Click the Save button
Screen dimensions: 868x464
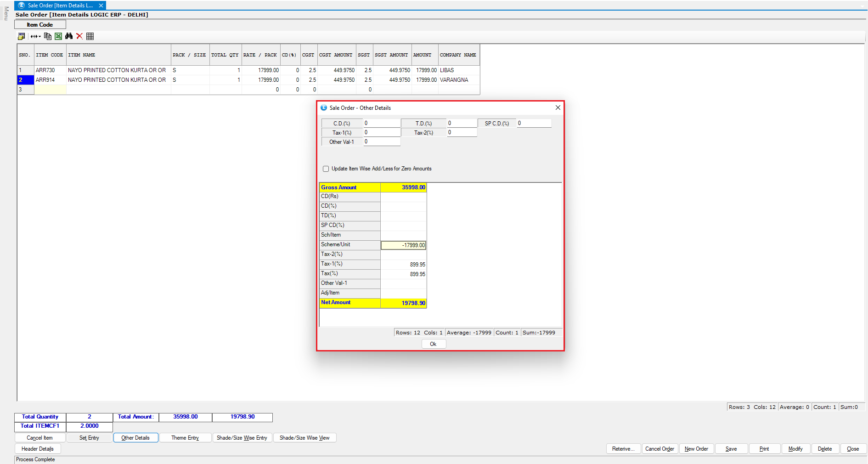[x=731, y=449]
